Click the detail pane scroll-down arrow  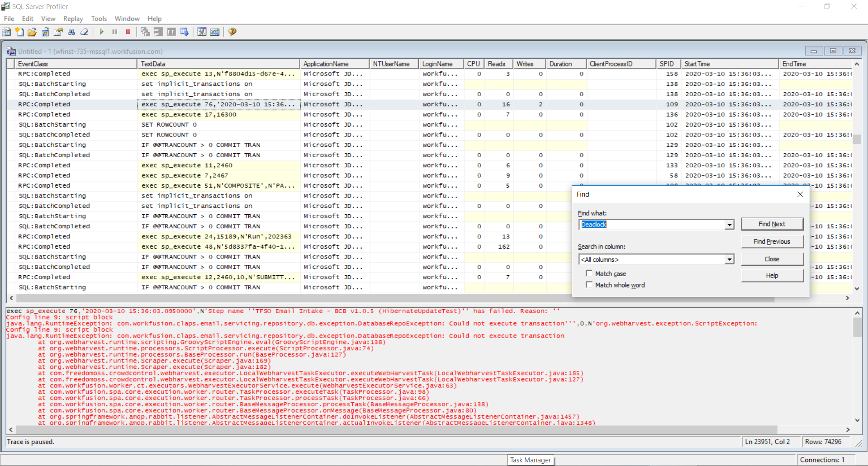[857, 420]
